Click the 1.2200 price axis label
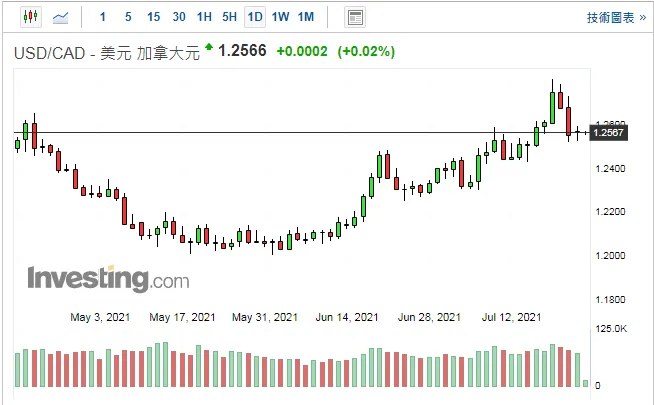 tap(610, 211)
